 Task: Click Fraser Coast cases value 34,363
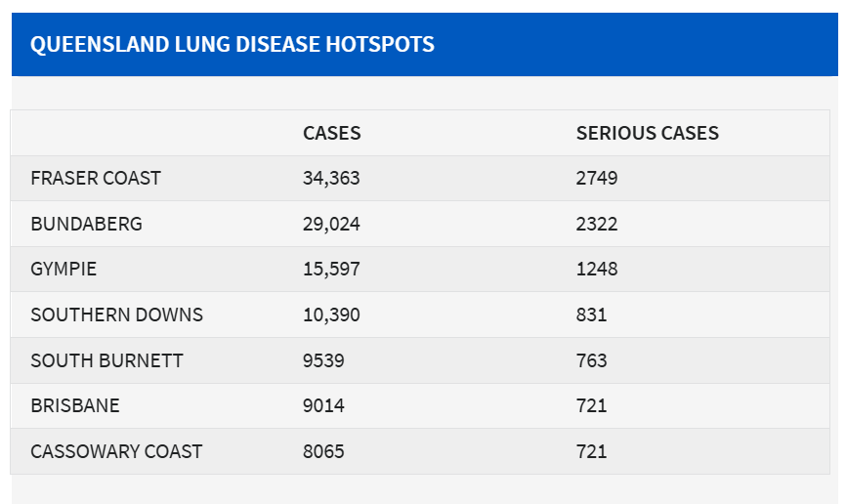click(331, 178)
